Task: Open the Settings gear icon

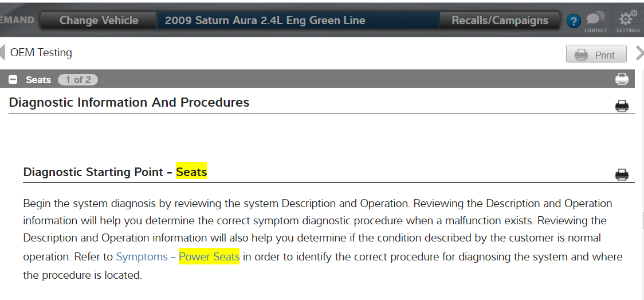Action: pyautogui.click(x=628, y=20)
